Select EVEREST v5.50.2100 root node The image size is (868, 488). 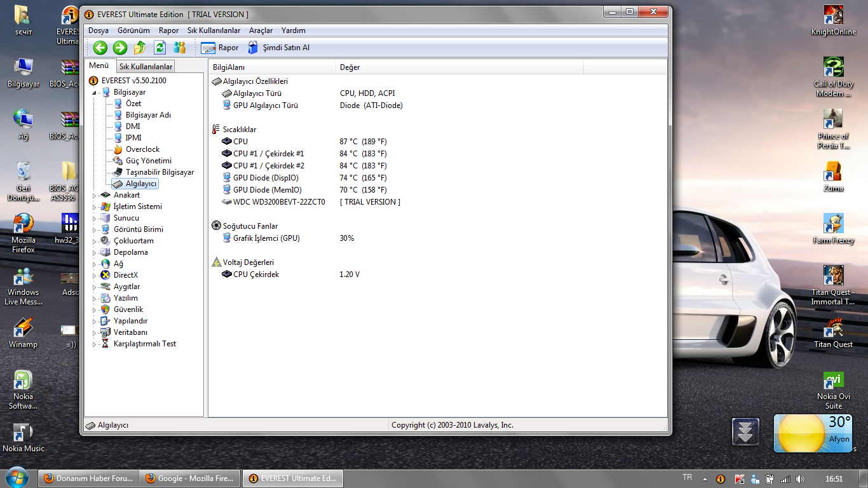pos(128,81)
